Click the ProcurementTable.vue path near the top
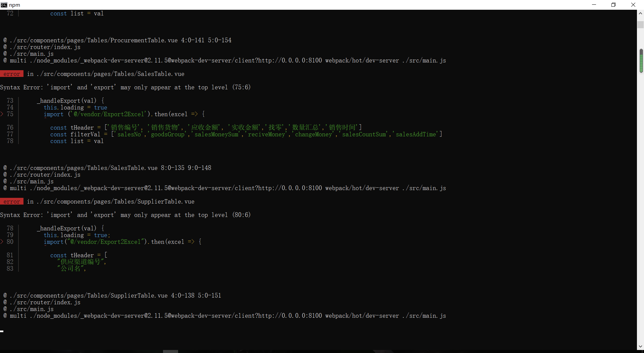 [x=94, y=40]
